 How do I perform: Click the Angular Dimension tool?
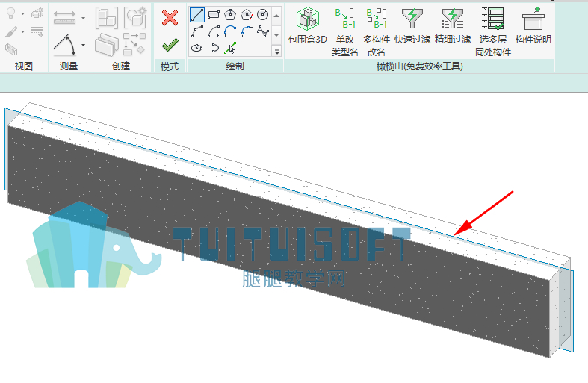pyautogui.click(x=65, y=45)
